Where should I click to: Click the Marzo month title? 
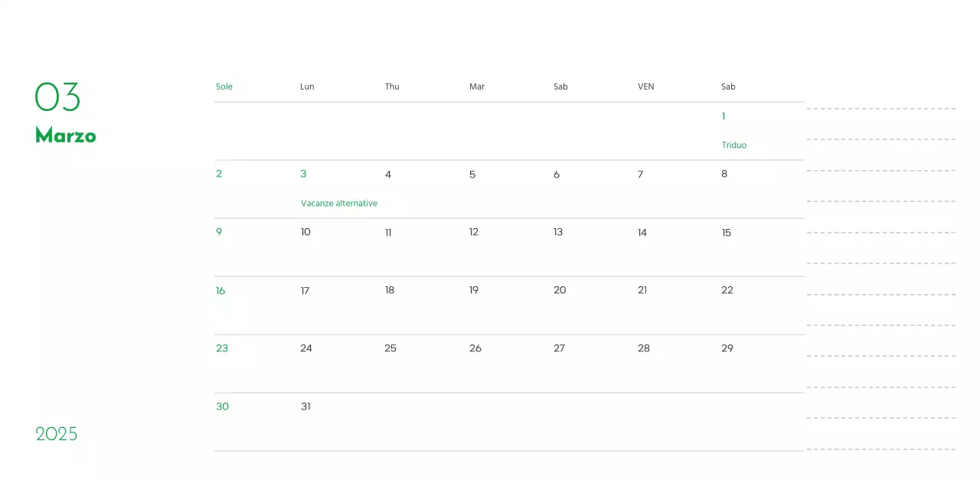coord(66,136)
